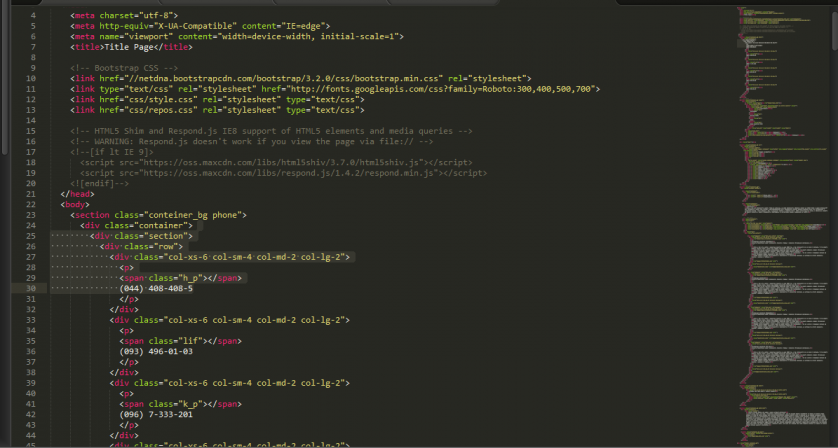Click the '[endif]' comment line

(99, 183)
